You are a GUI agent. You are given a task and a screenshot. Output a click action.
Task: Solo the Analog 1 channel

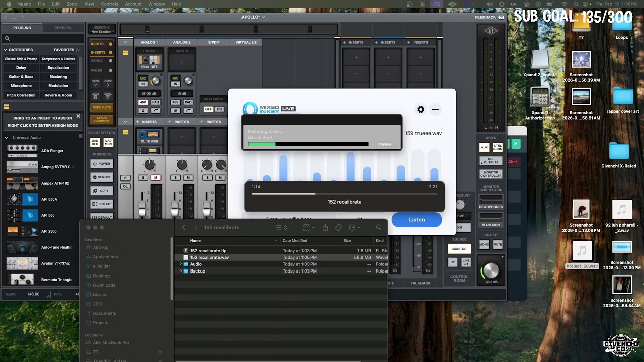pos(143,178)
